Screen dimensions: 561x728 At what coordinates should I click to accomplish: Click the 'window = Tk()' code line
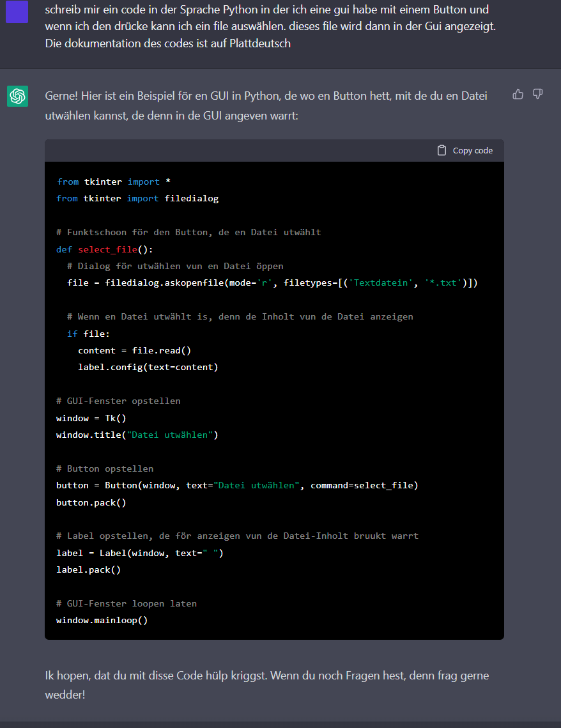[91, 418]
